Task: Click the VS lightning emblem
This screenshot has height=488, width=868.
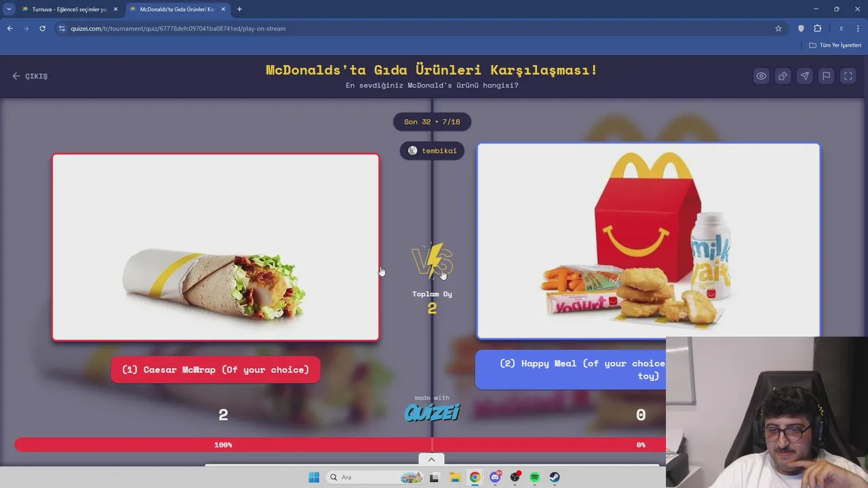Action: click(432, 261)
